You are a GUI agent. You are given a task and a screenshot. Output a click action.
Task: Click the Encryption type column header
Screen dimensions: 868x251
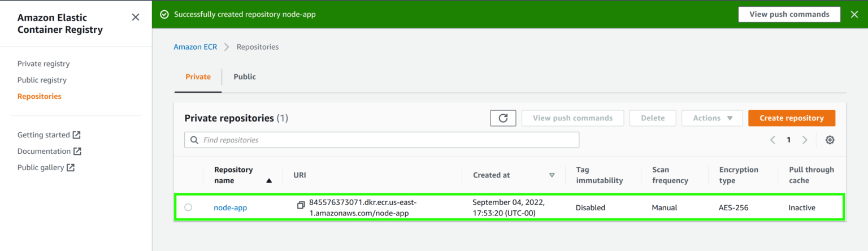click(x=739, y=175)
